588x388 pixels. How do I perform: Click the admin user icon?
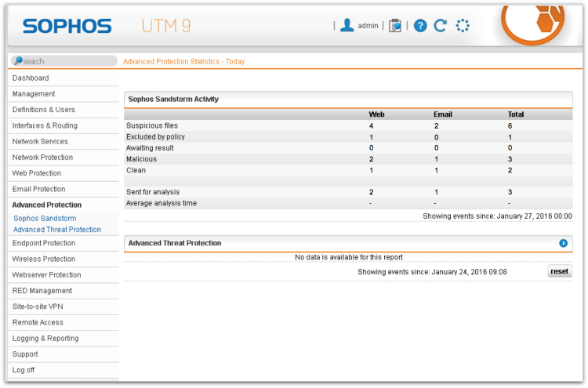(347, 26)
